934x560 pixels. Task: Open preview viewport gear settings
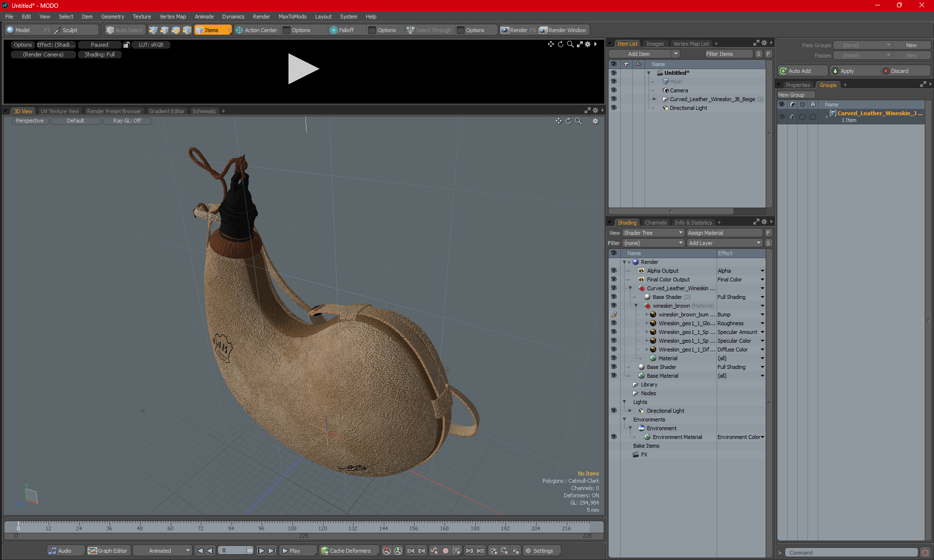(x=588, y=44)
